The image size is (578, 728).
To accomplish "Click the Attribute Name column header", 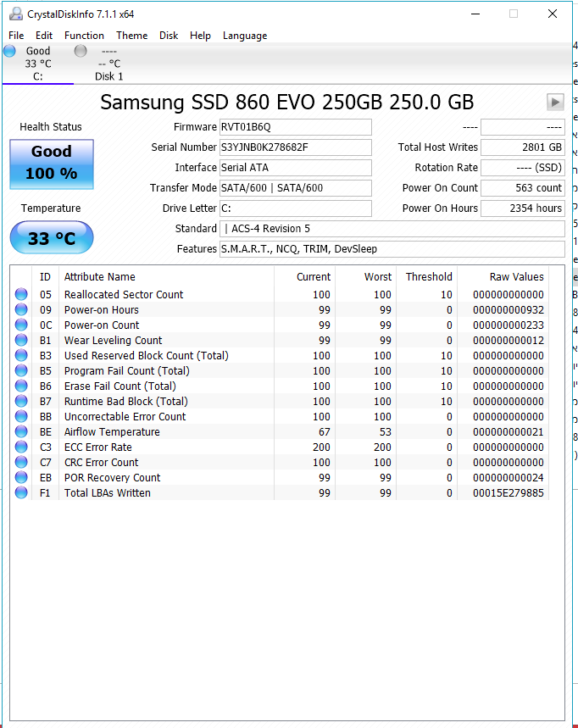I will [x=166, y=277].
